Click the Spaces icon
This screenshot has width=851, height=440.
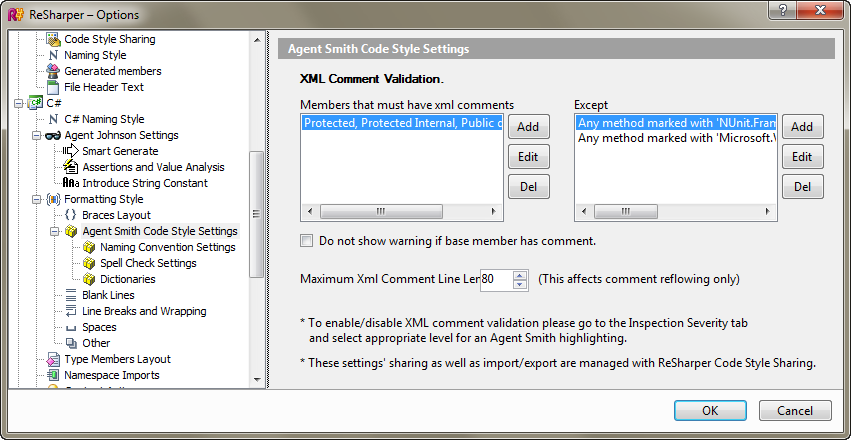(71, 328)
